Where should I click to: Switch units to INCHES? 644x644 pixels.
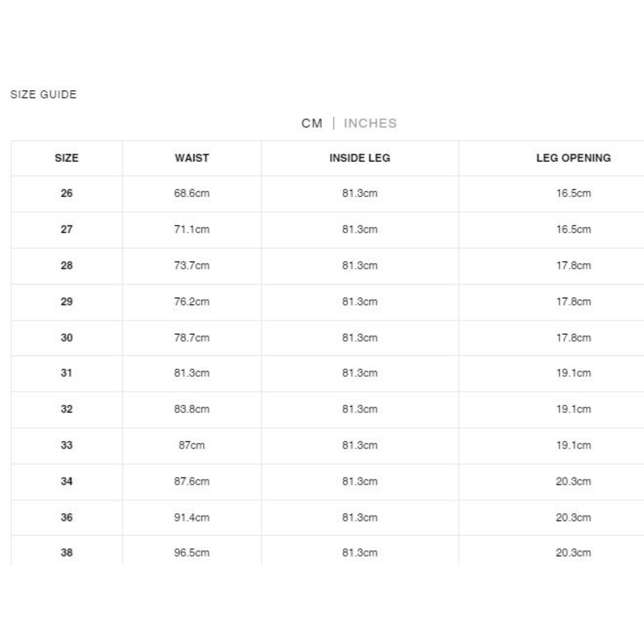pos(370,123)
